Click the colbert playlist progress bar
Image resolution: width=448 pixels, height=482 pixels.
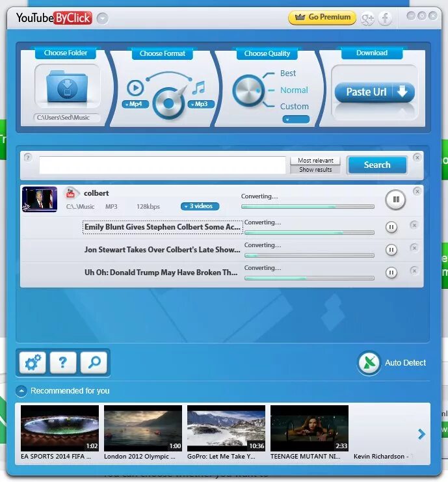(x=308, y=207)
